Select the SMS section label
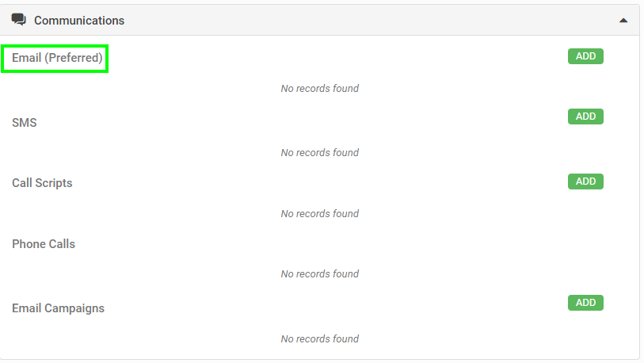Screen dimensions: 644x363 (x=25, y=123)
